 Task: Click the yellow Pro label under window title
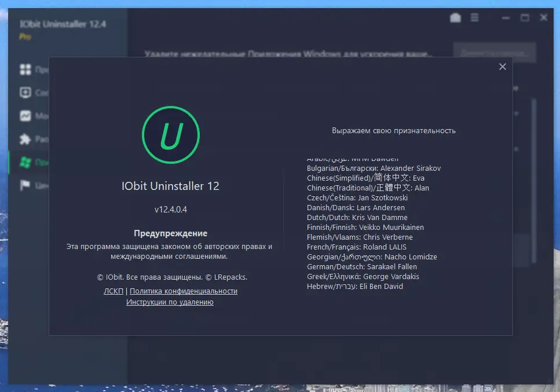pos(25,37)
